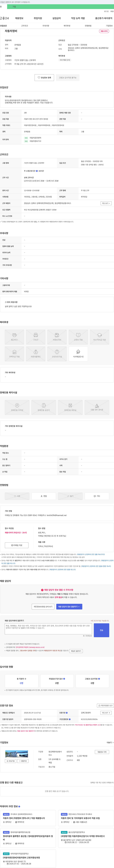Click the info icon beside 인증기관
The image size is (114, 868).
(67, 713)
